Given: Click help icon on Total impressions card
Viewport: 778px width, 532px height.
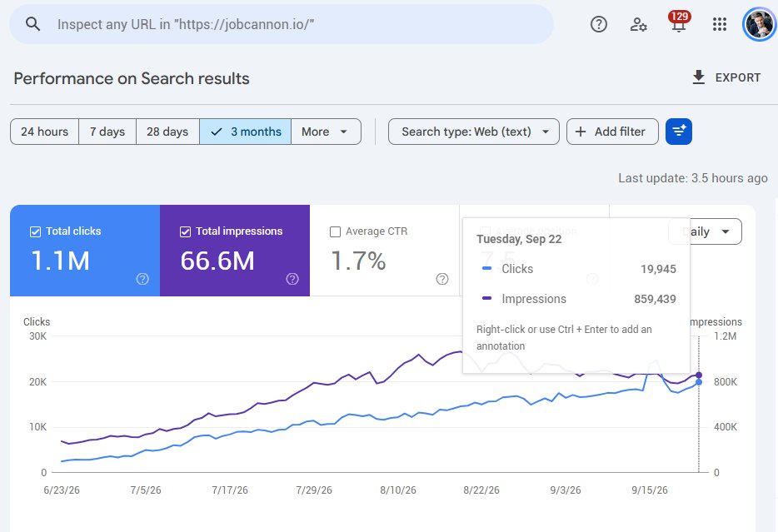Looking at the screenshot, I should 292,279.
